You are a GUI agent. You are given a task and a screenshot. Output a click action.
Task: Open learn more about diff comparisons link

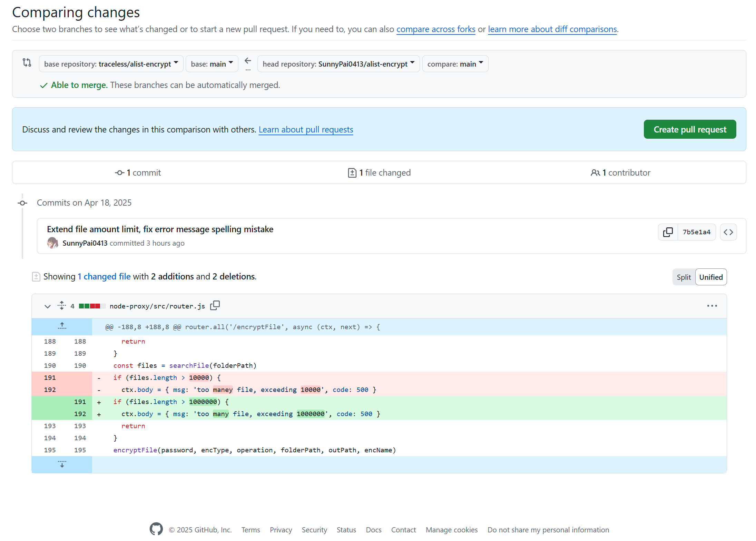pos(552,29)
